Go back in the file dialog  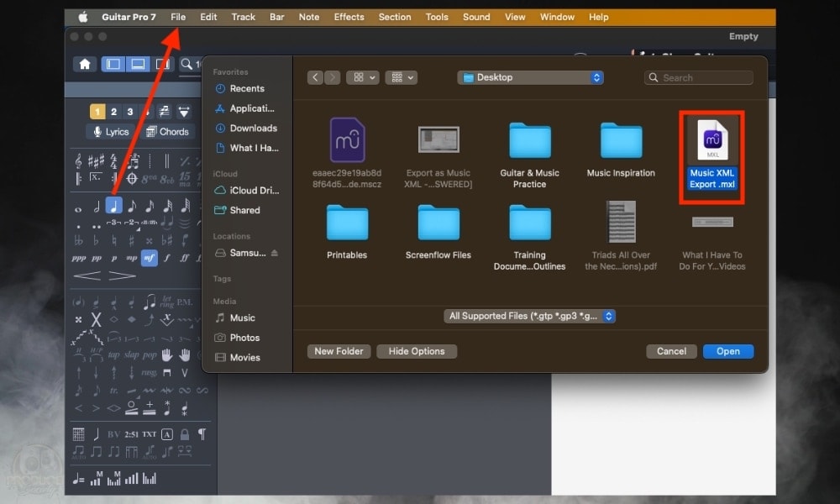tap(315, 77)
